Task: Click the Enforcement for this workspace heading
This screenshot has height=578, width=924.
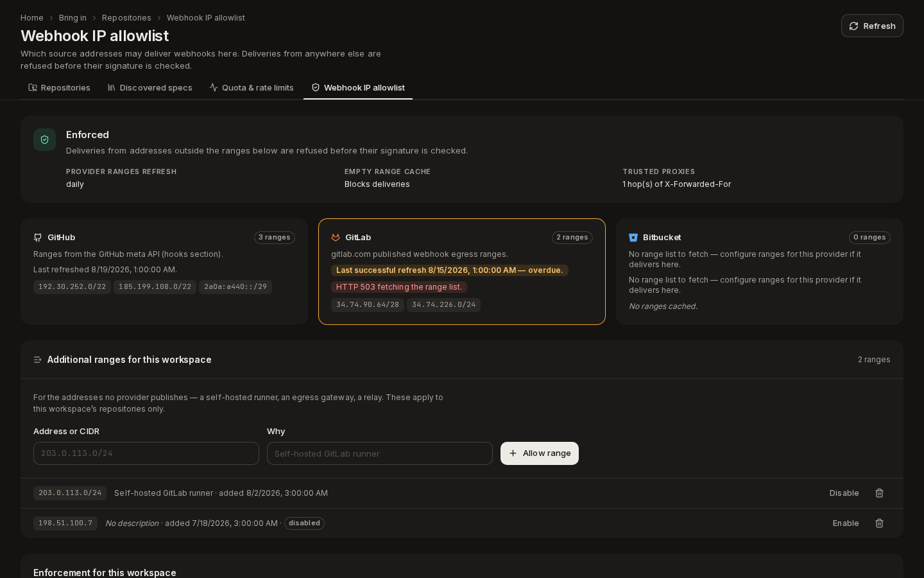Action: (105, 573)
